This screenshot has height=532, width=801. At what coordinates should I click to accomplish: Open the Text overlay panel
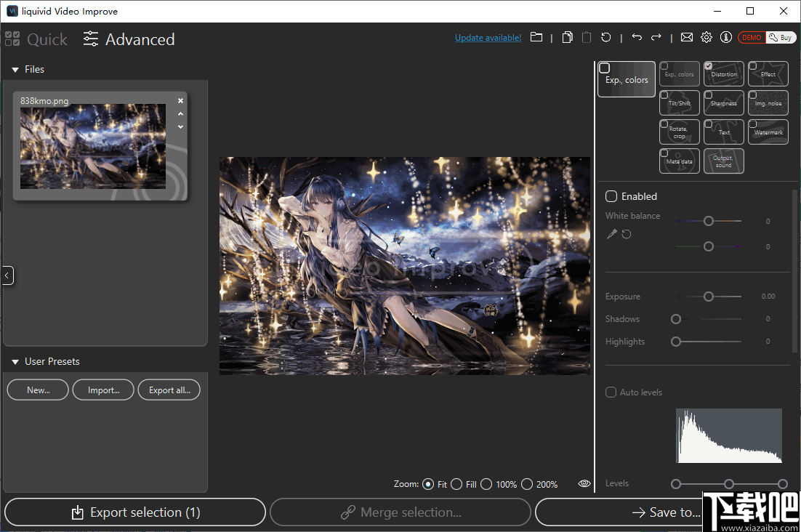723,132
